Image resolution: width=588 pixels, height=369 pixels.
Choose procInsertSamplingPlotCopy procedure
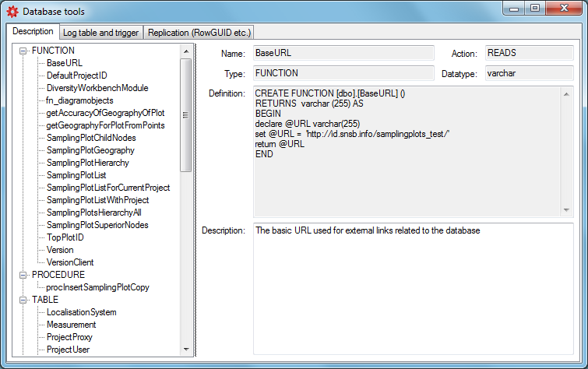97,287
